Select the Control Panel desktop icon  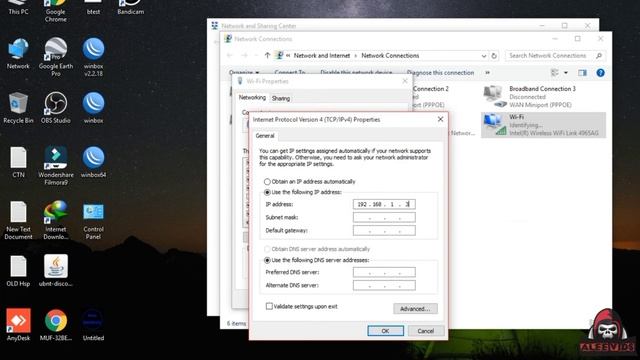(93, 220)
